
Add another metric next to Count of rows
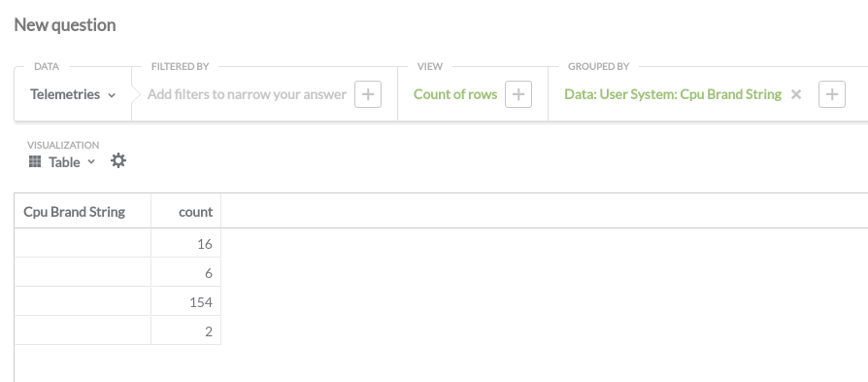tap(518, 94)
